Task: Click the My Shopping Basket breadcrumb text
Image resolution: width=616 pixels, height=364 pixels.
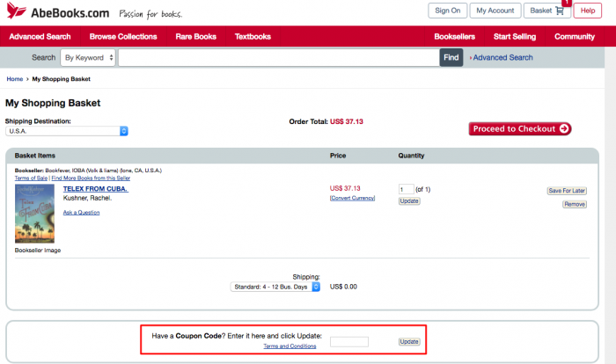Action: pyautogui.click(x=62, y=79)
